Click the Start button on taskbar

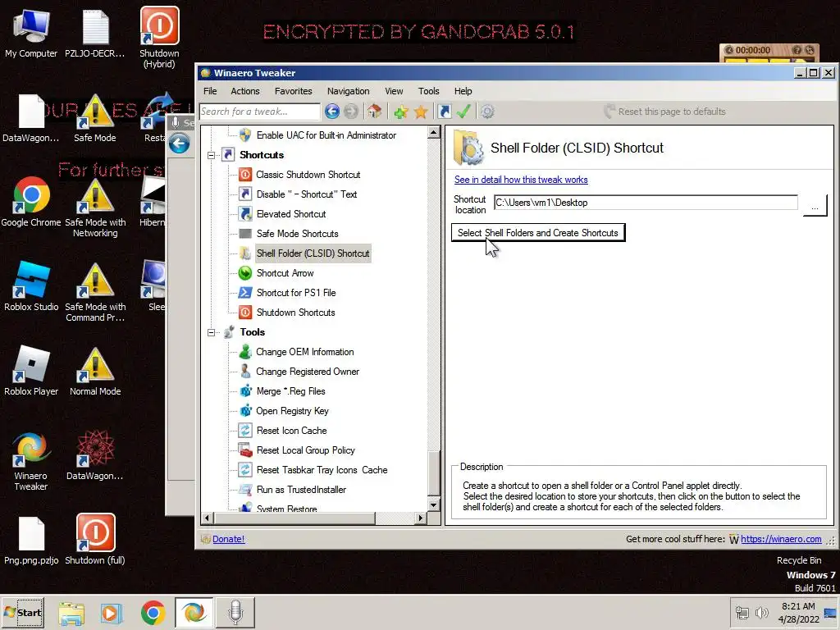pyautogui.click(x=23, y=612)
